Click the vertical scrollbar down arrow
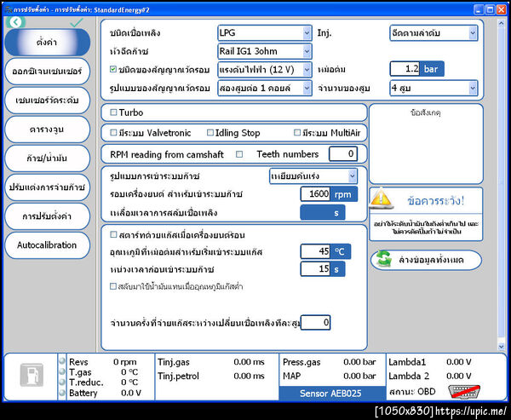 502,346
